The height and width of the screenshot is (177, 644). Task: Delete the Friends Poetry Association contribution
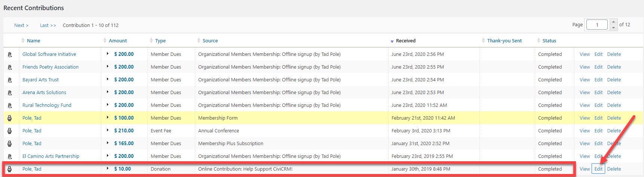click(614, 67)
